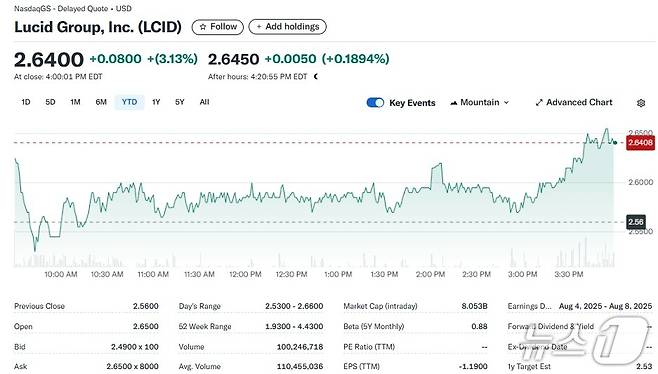Click the Add holdings button
The width and height of the screenshot is (658, 374).
pos(287,27)
